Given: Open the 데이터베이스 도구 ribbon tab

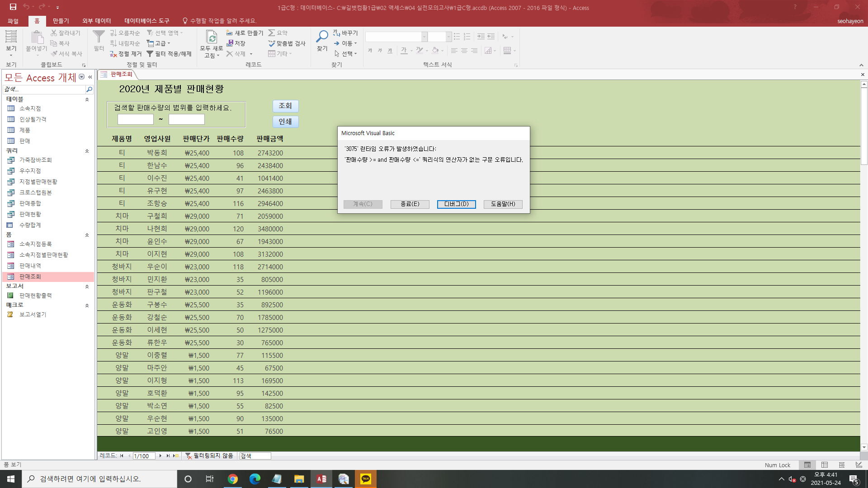Looking at the screenshot, I should tap(146, 21).
